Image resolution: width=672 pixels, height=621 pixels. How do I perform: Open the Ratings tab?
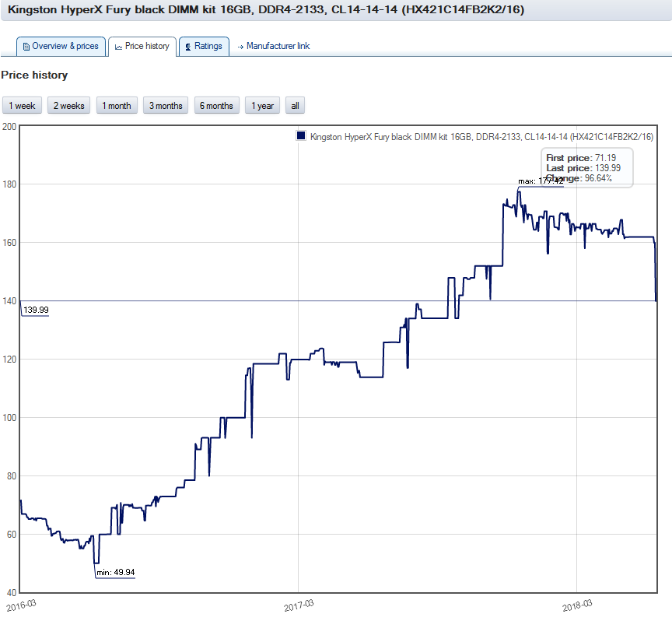click(204, 47)
